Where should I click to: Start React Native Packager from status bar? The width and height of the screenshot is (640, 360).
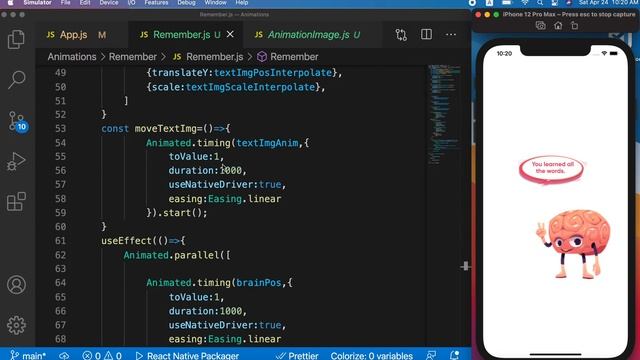(x=187, y=356)
